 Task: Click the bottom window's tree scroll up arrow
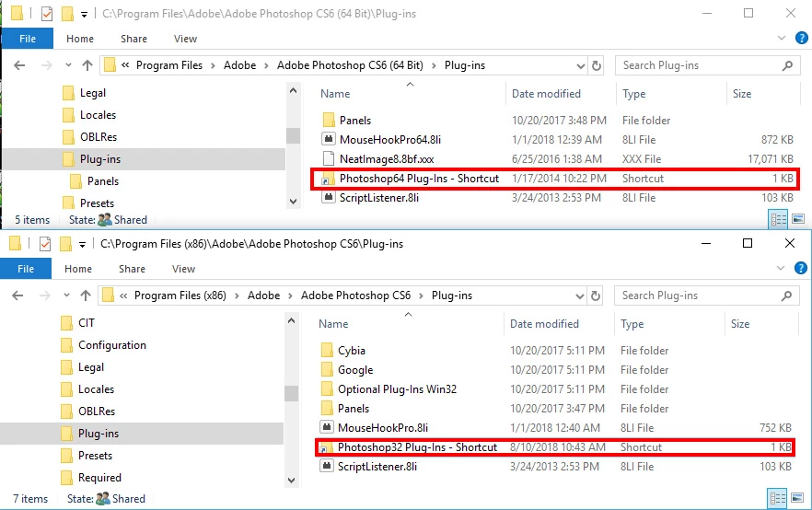pos(292,320)
